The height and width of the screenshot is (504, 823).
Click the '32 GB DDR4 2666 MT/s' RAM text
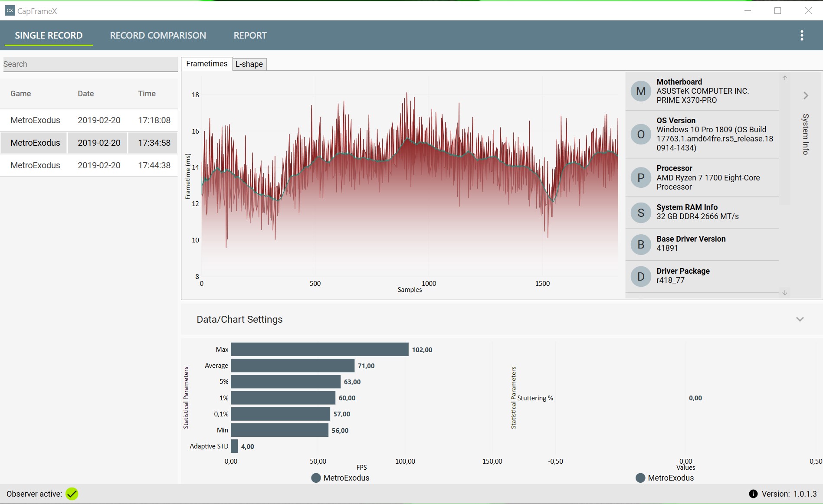coord(698,216)
